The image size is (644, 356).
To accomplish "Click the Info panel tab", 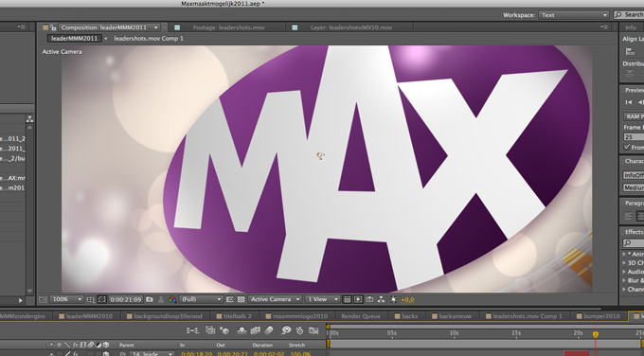I will point(631,27).
